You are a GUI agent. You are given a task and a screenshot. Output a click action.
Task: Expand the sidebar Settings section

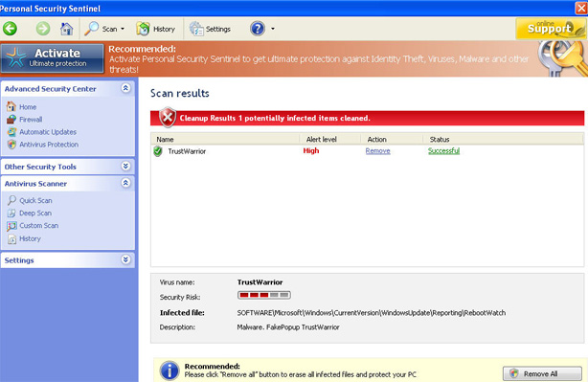click(x=125, y=259)
